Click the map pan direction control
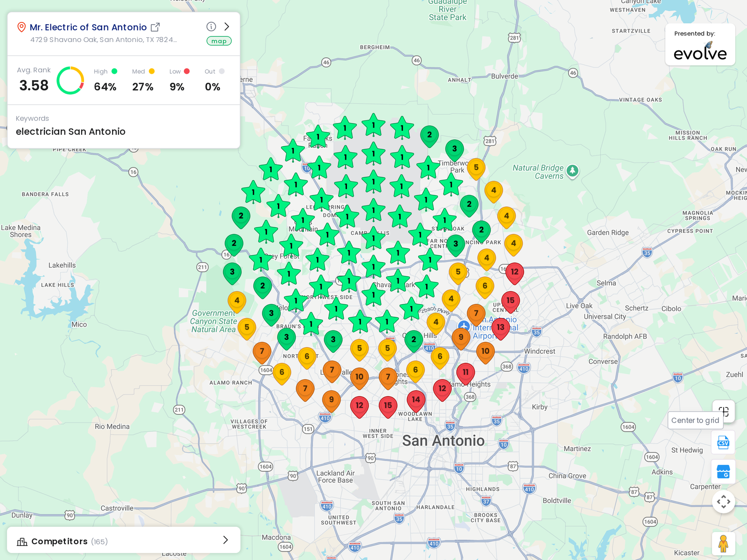 pyautogui.click(x=724, y=502)
